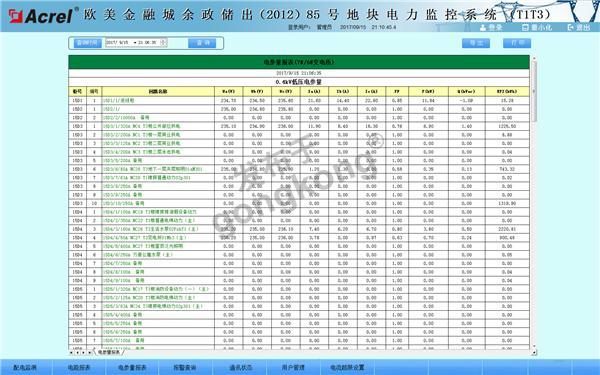Click the next-sheet navigation arrow
Image resolution: width=600 pixels, height=375 pixels.
[x=83, y=352]
